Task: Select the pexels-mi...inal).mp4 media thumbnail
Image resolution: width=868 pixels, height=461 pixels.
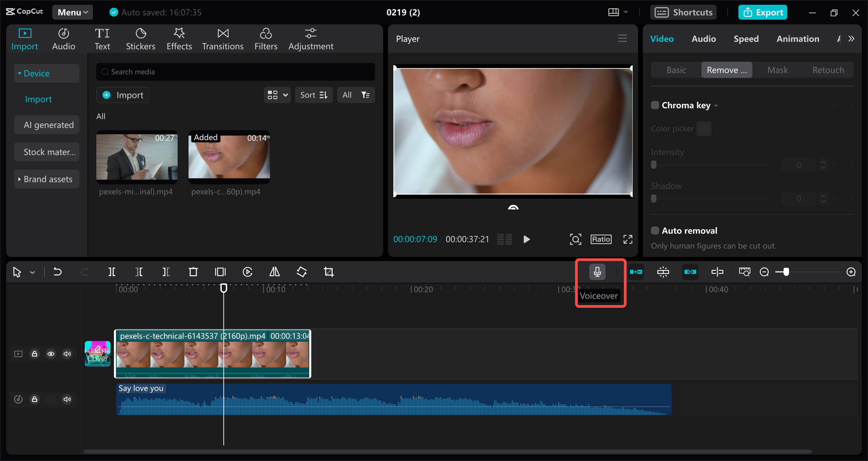Action: (137, 157)
